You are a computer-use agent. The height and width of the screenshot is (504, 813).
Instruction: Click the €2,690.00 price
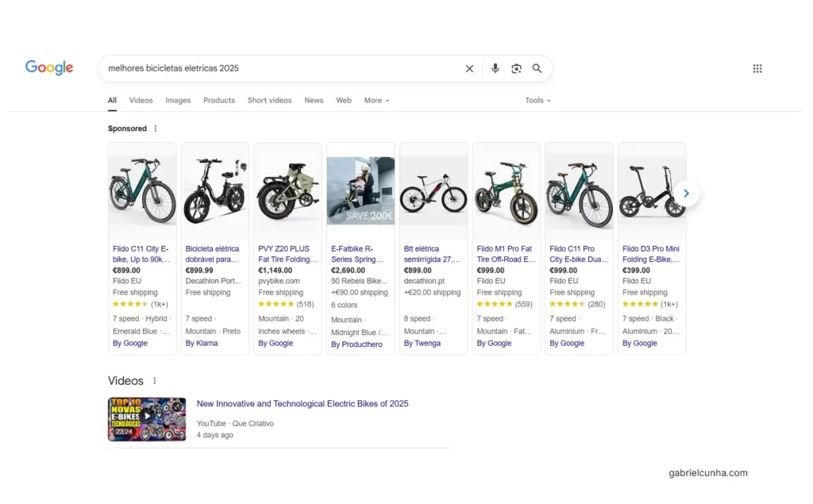(348, 270)
